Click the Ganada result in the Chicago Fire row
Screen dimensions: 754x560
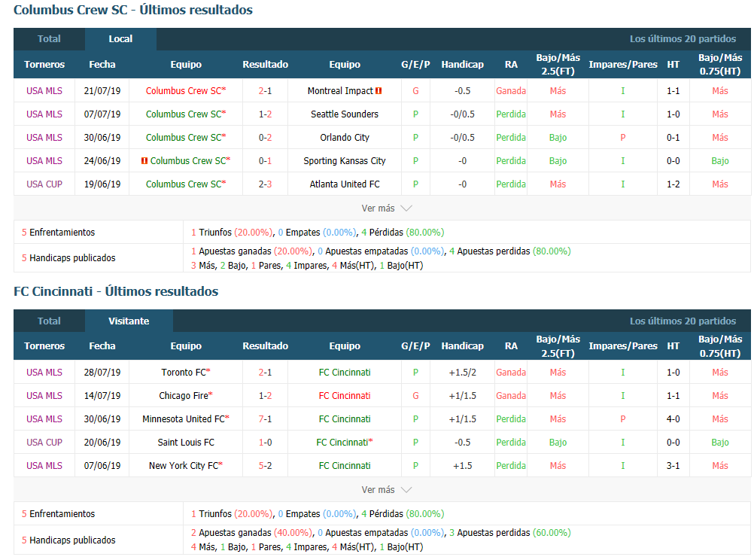coord(511,395)
